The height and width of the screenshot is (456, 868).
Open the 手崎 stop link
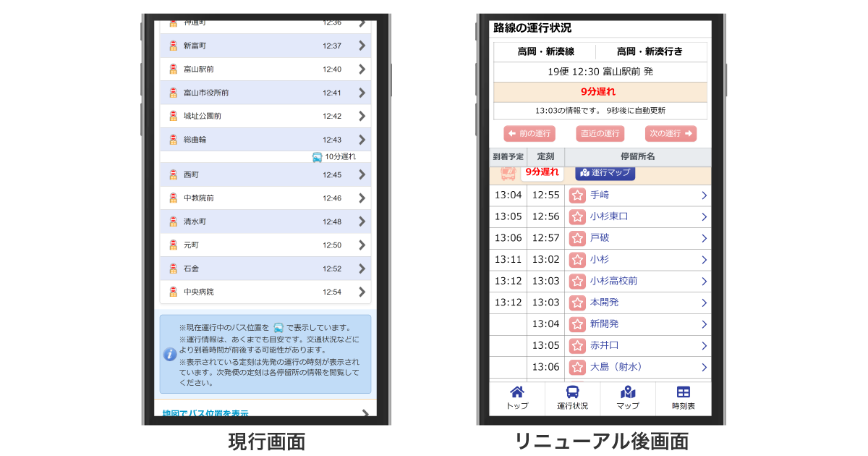click(x=600, y=195)
